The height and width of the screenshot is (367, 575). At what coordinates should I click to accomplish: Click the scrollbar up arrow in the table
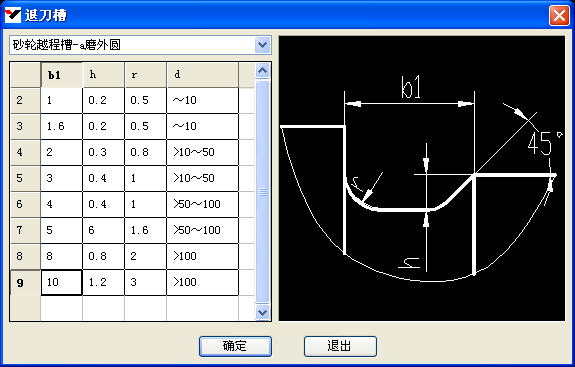pos(263,70)
